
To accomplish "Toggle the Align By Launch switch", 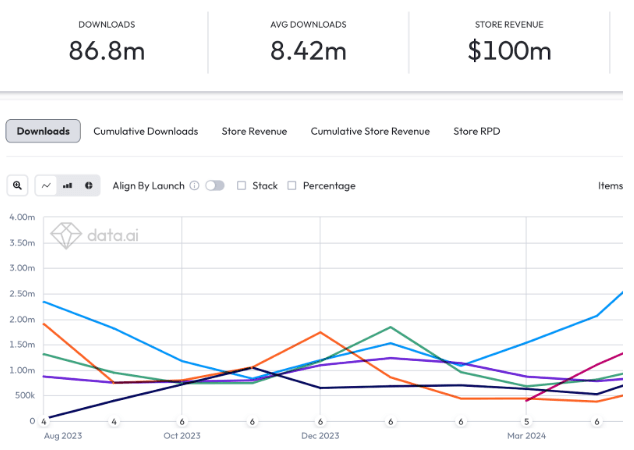I will pos(214,185).
